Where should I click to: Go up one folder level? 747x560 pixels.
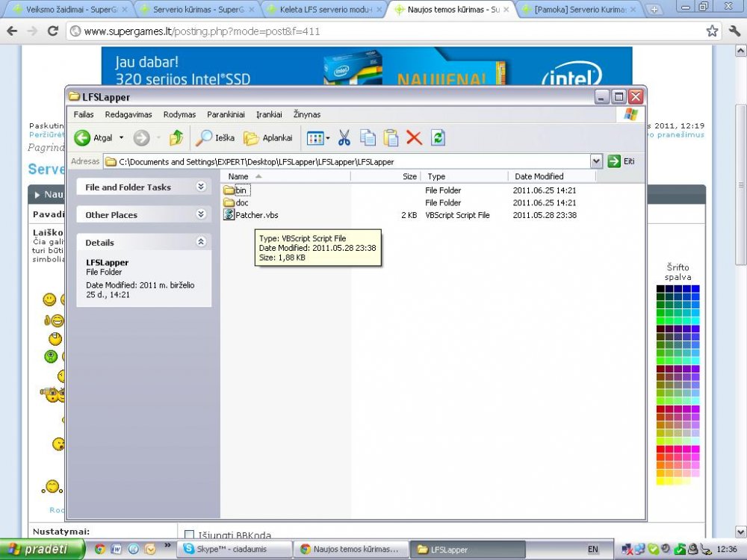[176, 138]
